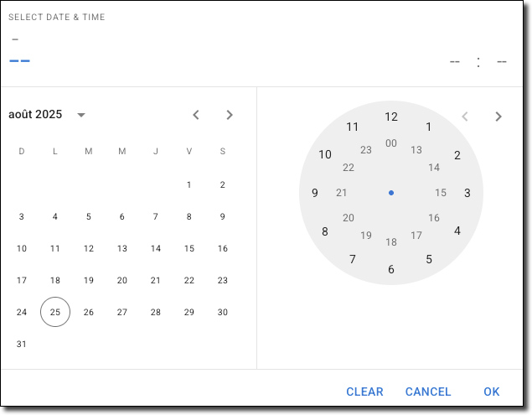This screenshot has width=532, height=415.
Task: Click the clock's next view arrow
Action: [498, 117]
